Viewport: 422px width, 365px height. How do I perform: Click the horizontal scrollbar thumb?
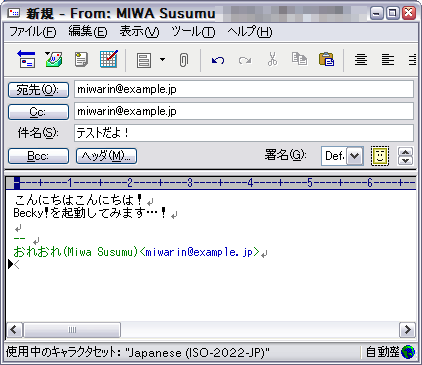(72, 330)
